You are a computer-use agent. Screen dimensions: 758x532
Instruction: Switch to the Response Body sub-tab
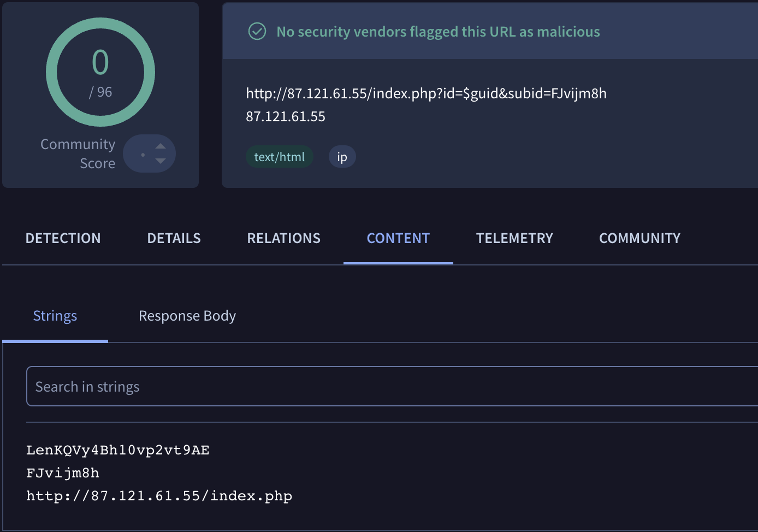(x=187, y=316)
